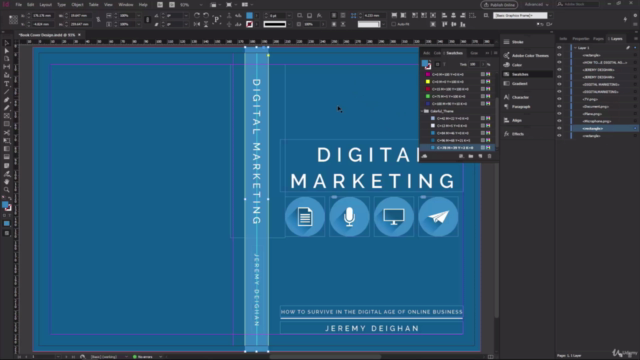
Task: Hide the <TV.png> layer item
Action: tap(559, 99)
